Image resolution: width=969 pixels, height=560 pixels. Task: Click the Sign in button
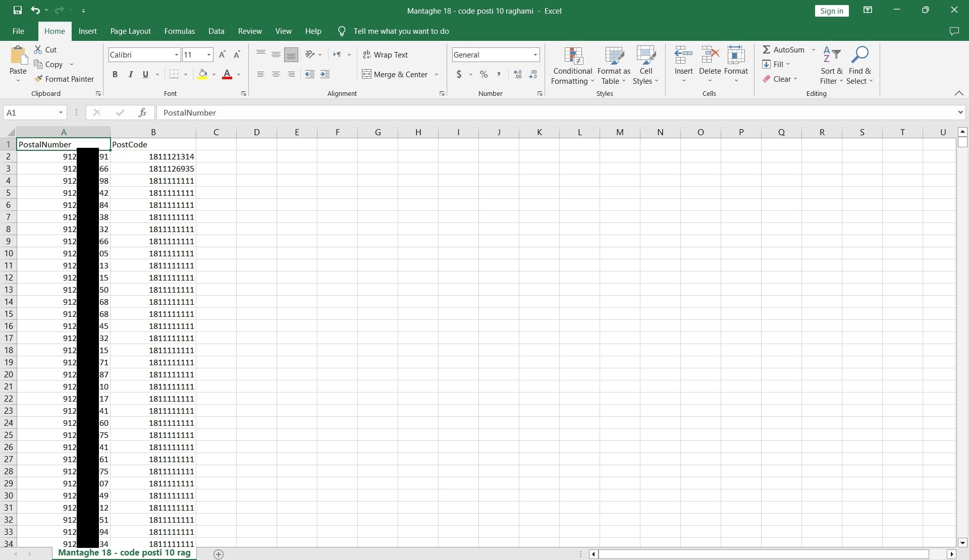(831, 11)
